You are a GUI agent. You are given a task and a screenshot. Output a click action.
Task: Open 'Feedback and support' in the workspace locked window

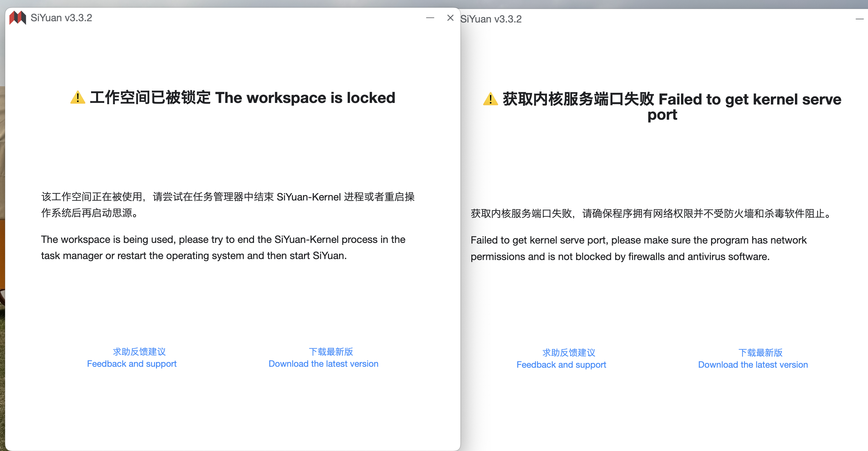(132, 364)
